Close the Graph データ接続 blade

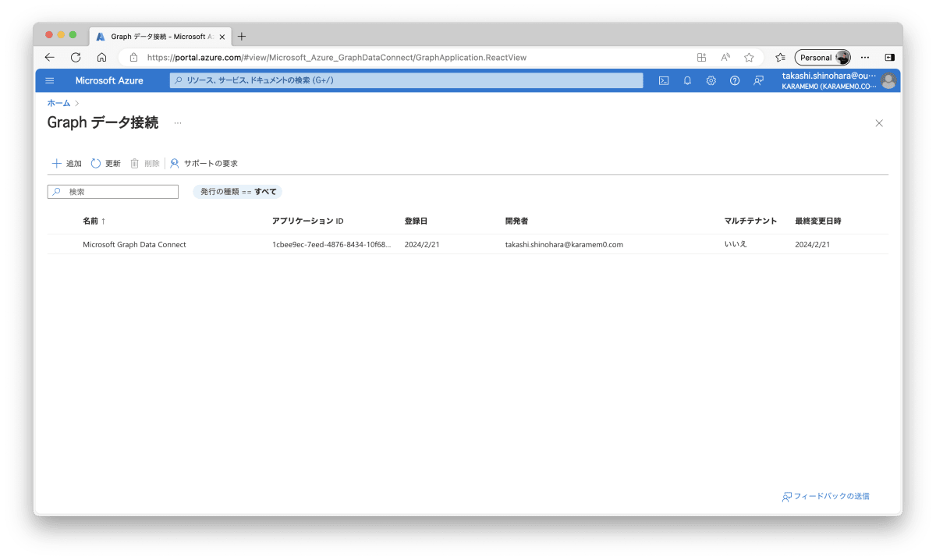tap(879, 123)
